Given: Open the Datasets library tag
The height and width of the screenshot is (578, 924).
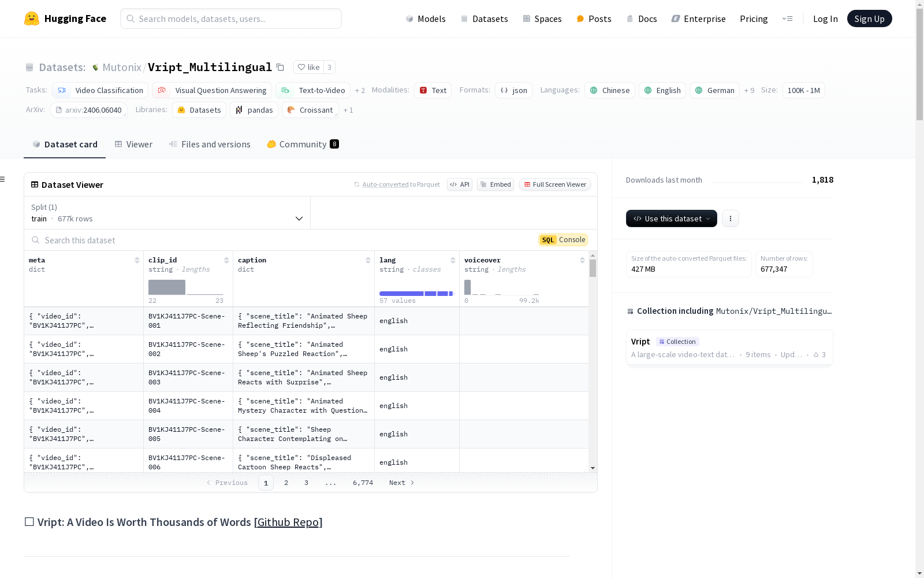Looking at the screenshot, I should click(x=199, y=110).
